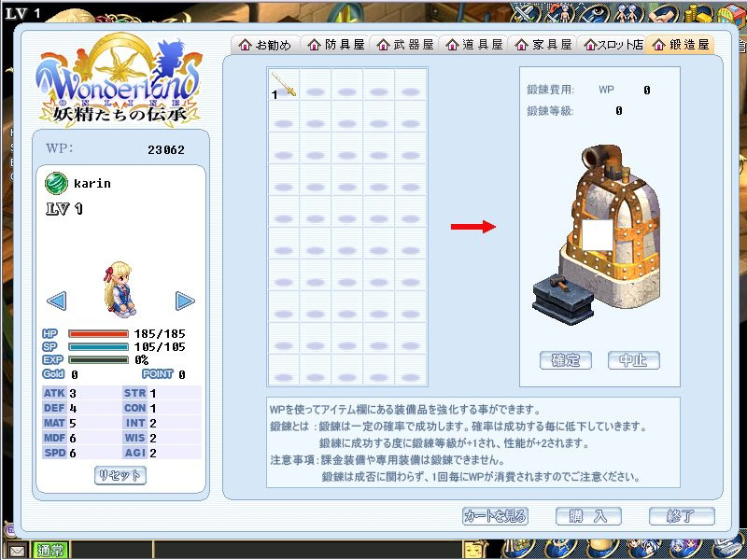Switch to the 防具屋 armor shop tab
The width and height of the screenshot is (747, 560).
pyautogui.click(x=335, y=45)
